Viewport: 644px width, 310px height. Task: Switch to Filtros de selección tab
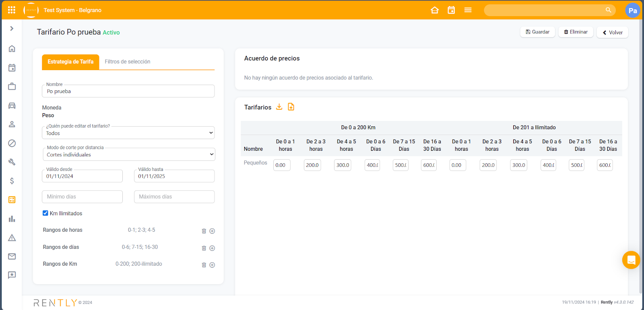(x=128, y=62)
